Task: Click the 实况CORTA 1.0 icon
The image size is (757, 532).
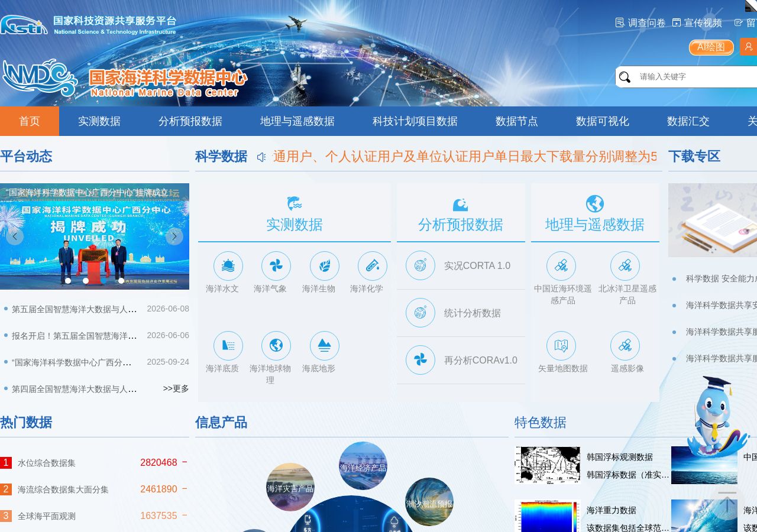Action: coord(420,265)
